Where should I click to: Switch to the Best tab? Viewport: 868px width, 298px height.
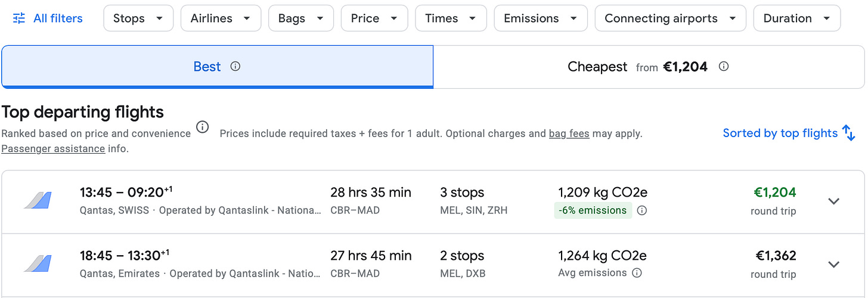pos(207,67)
